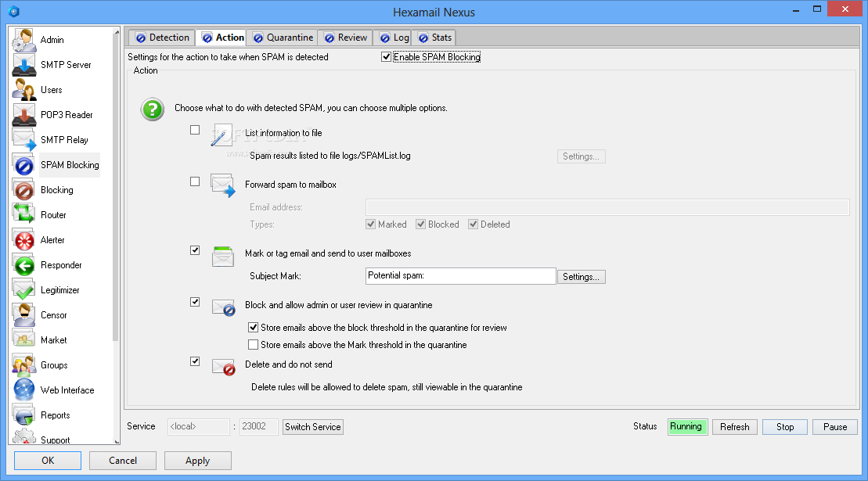Image resolution: width=868 pixels, height=481 pixels.
Task: Switch to the Action tab
Action: click(x=222, y=38)
